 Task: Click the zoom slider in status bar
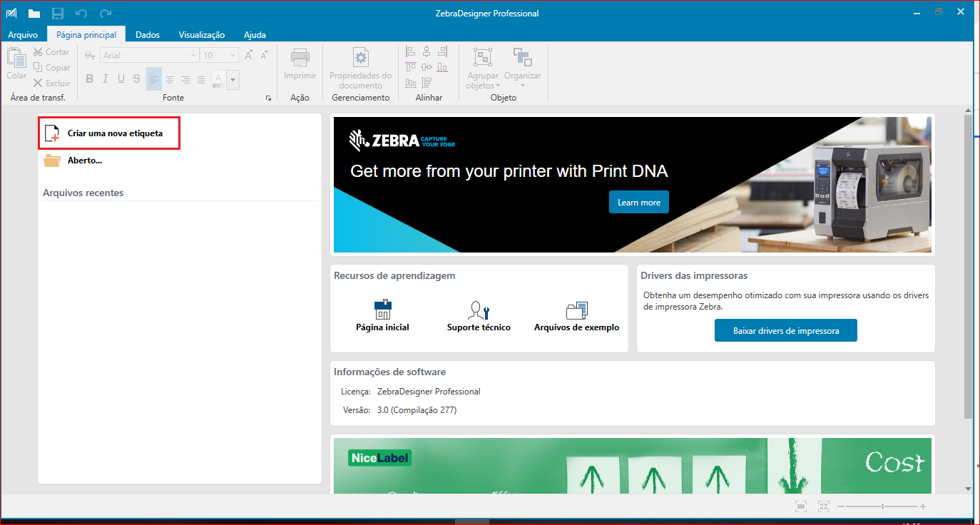tap(882, 506)
